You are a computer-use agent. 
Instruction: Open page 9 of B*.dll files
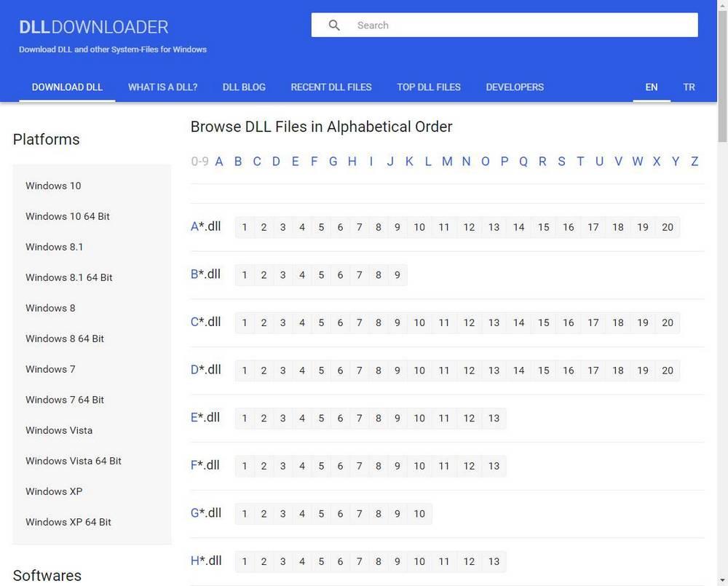tap(397, 275)
